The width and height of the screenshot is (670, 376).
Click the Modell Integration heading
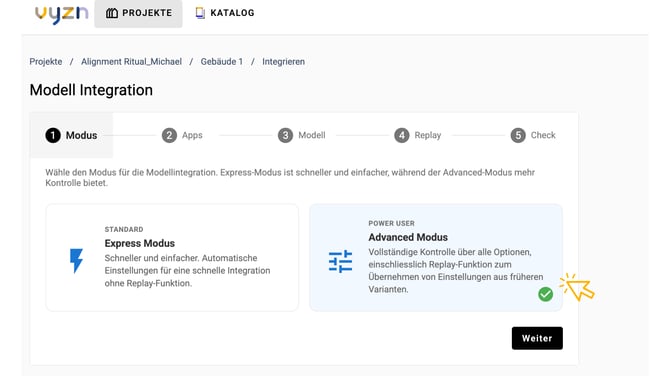point(91,90)
